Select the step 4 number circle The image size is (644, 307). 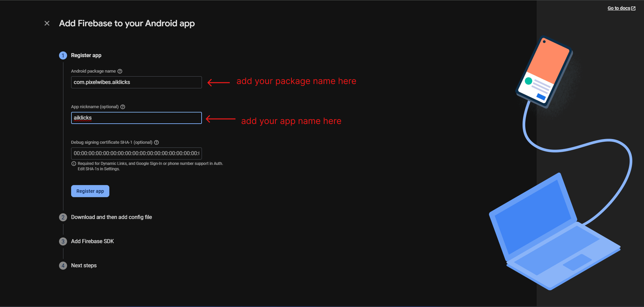tap(63, 266)
